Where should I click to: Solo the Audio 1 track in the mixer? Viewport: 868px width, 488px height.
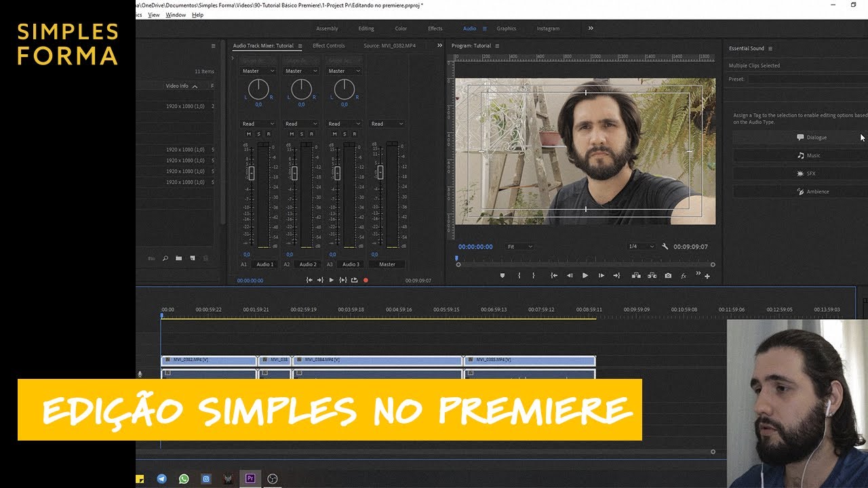tap(258, 134)
